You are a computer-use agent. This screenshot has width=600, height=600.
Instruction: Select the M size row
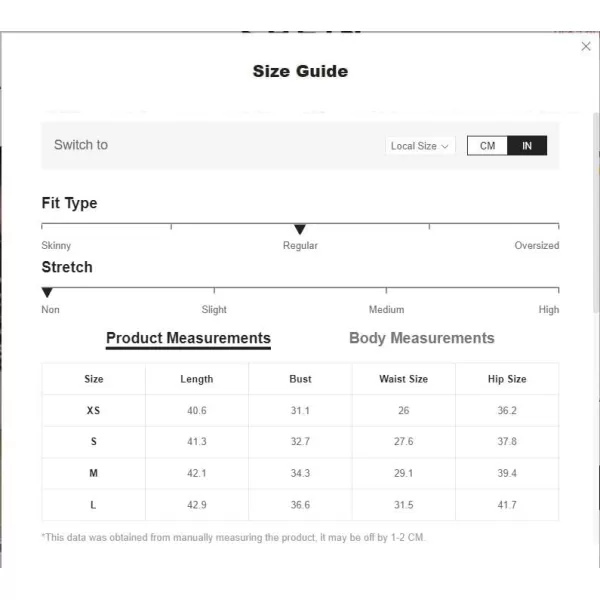(x=300, y=473)
